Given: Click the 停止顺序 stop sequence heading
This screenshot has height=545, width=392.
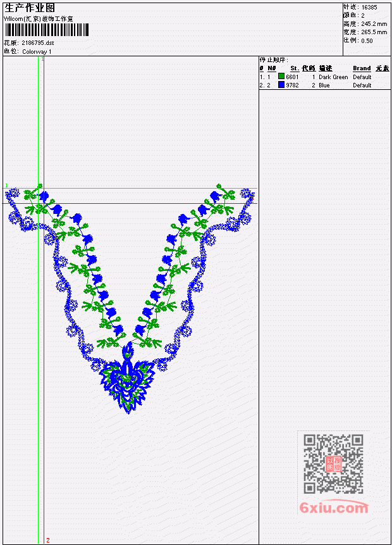Looking at the screenshot, I should coord(274,60).
